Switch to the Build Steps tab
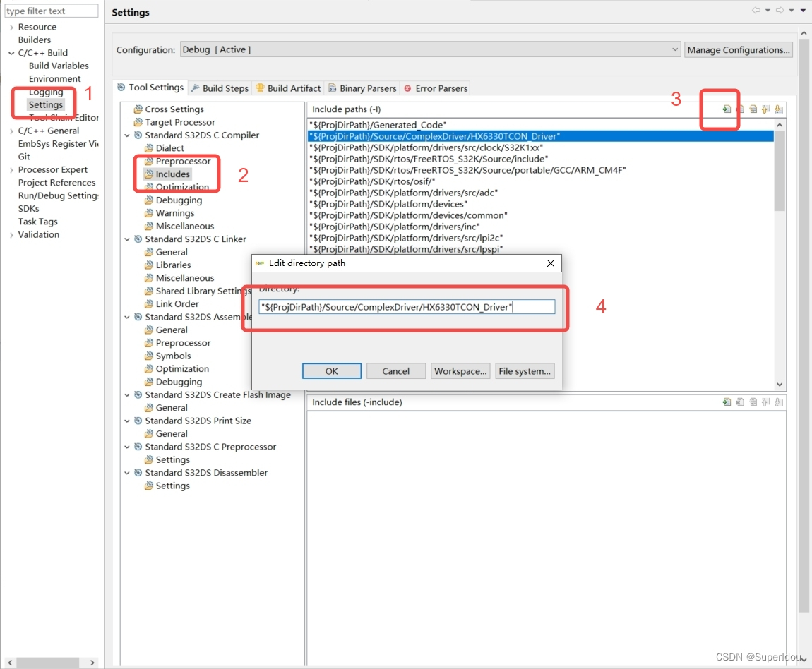This screenshot has width=812, height=669. [219, 88]
